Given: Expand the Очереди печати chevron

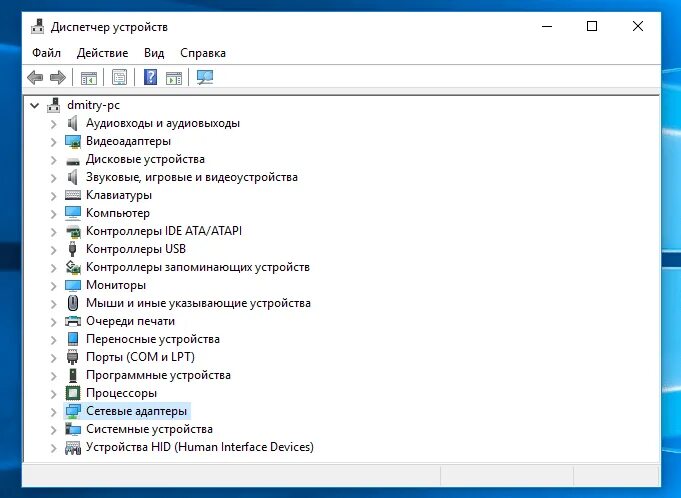Looking at the screenshot, I should coord(53,322).
